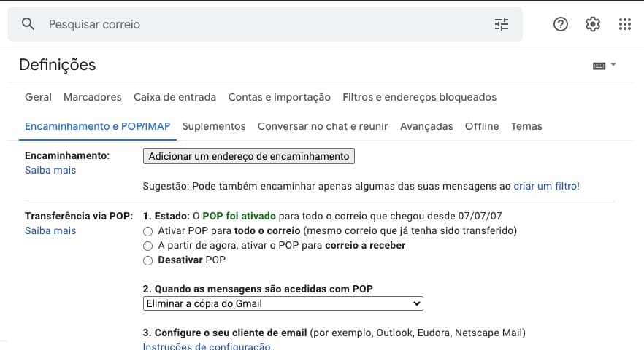Viewport: 644px width, 350px height.
Task: Click the Settings gear icon
Action: (x=593, y=24)
